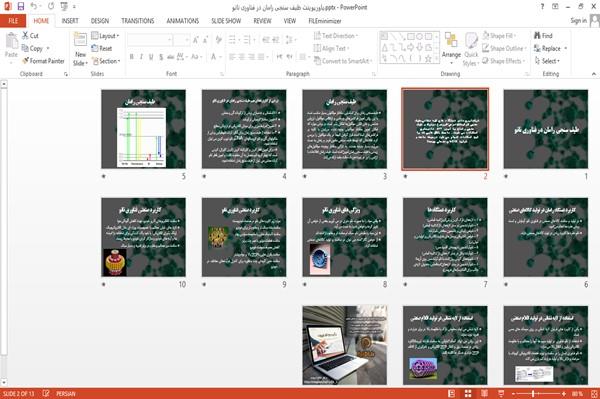The width and height of the screenshot is (600, 399).
Task: Click the Copy icon
Action: pyautogui.click(x=25, y=48)
